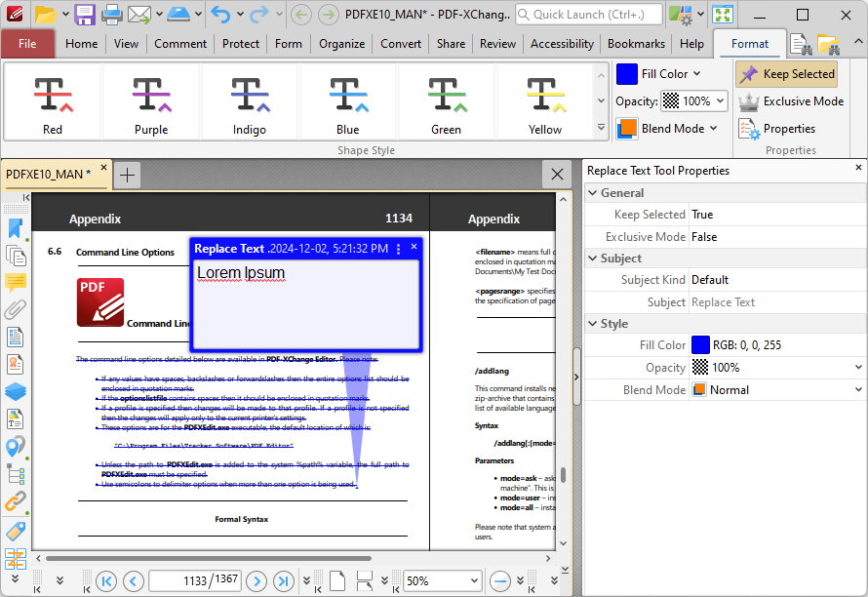This screenshot has width=868, height=597.
Task: Open the Layers pane from sidebar
Action: pyautogui.click(x=15, y=391)
